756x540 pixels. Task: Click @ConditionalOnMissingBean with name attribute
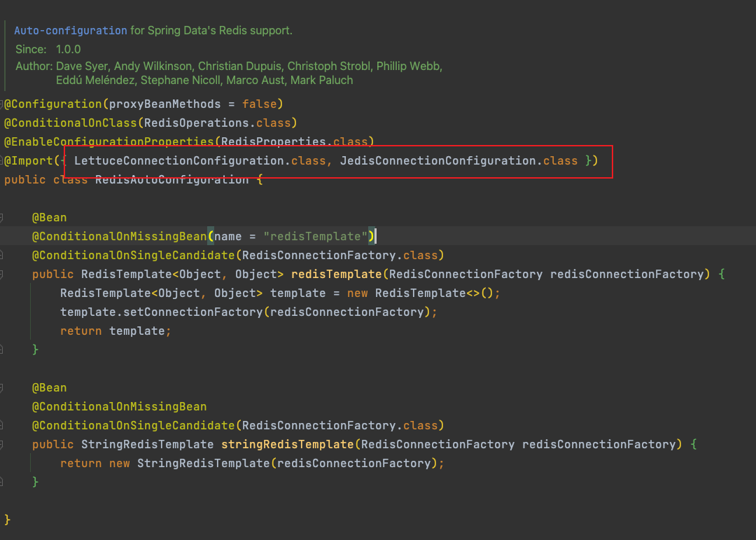(119, 237)
